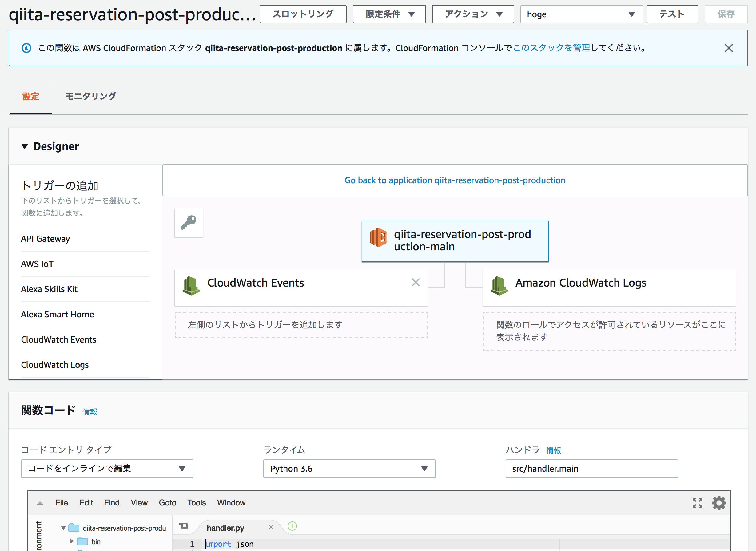756x551 pixels.
Task: Close the handler.py editor tab
Action: pyautogui.click(x=271, y=527)
